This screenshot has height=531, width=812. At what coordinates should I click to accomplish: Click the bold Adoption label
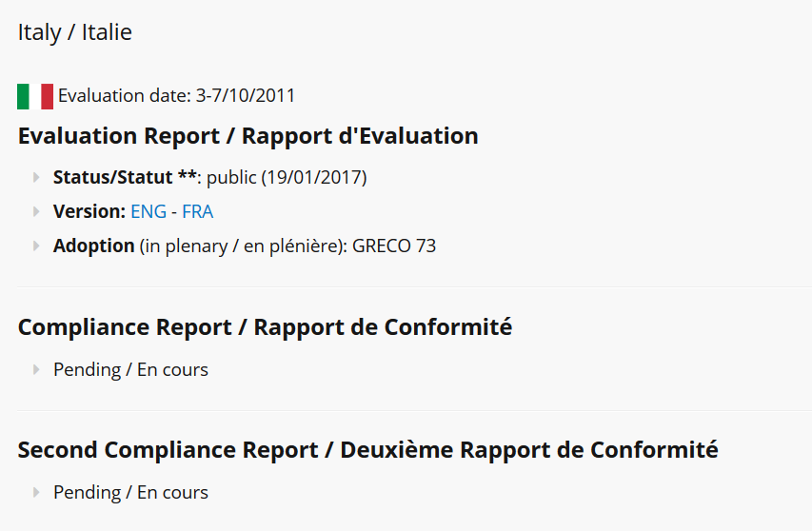tap(93, 246)
